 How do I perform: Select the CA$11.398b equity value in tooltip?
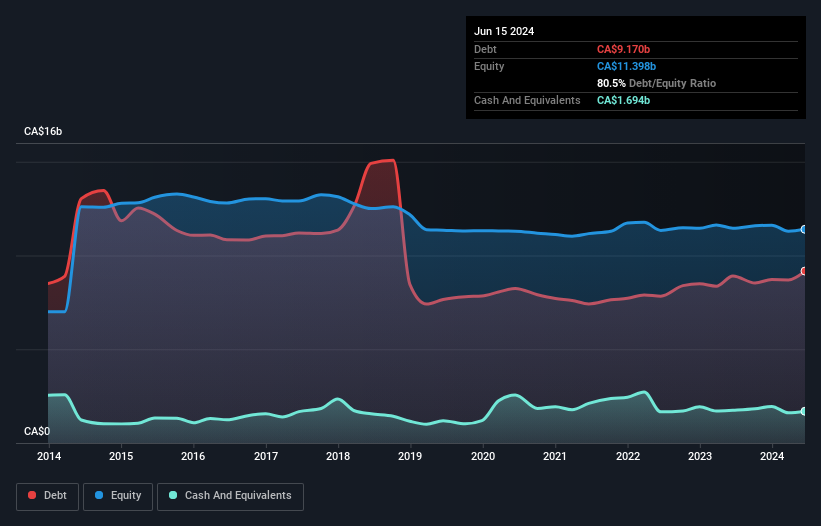pos(627,66)
